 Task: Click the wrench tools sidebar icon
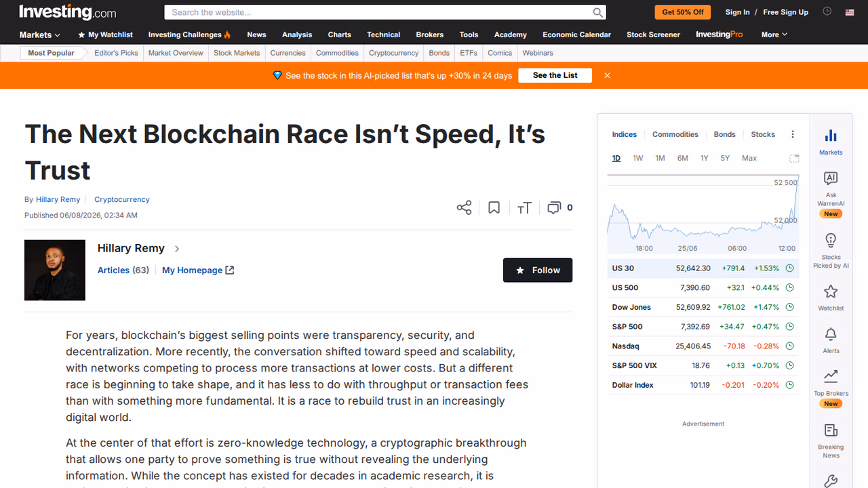coord(831,481)
